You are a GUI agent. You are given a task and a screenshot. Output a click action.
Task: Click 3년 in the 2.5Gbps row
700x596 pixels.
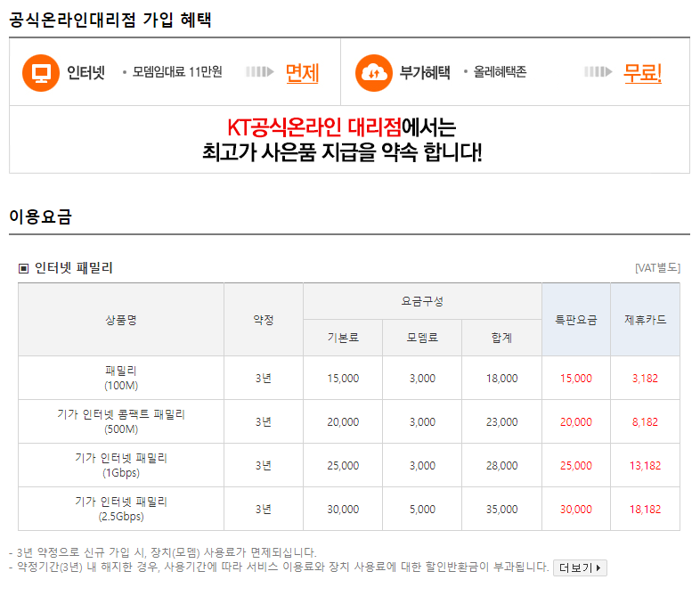pyautogui.click(x=264, y=510)
